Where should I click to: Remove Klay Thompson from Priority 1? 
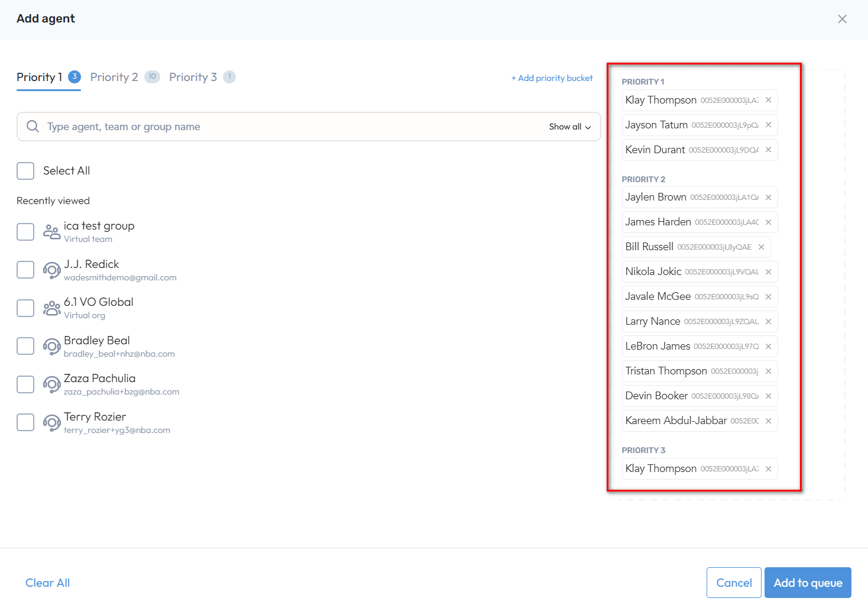pos(768,100)
